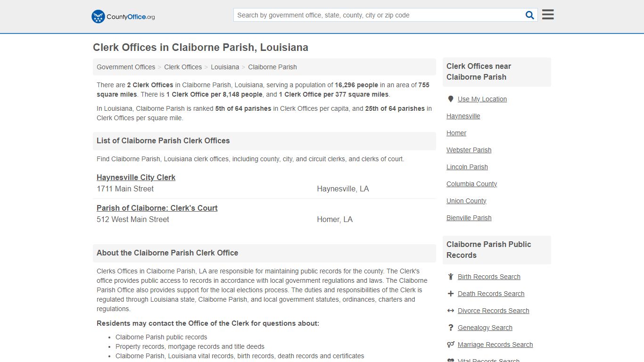The width and height of the screenshot is (644, 362).
Task: Open Homer nearby link
Action: [456, 133]
